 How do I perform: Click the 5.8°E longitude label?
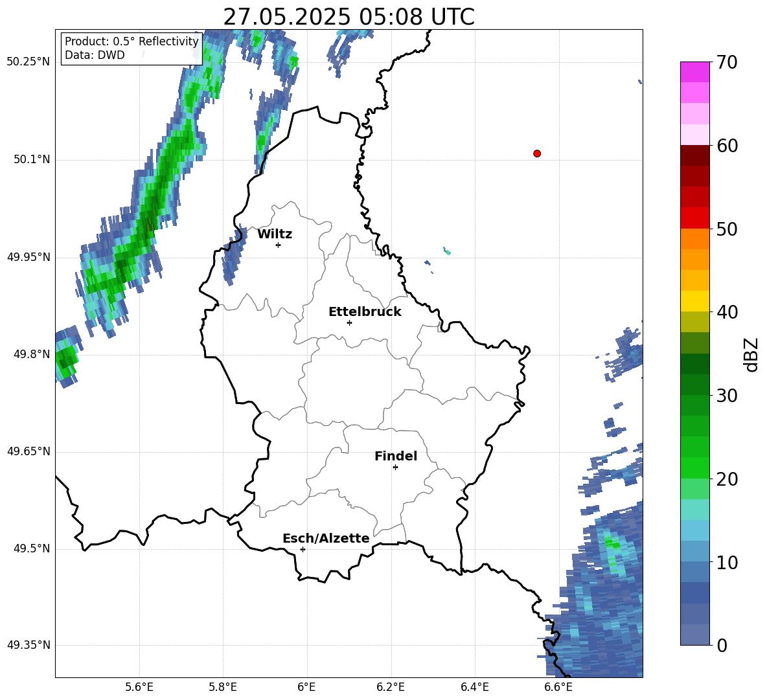click(x=223, y=687)
